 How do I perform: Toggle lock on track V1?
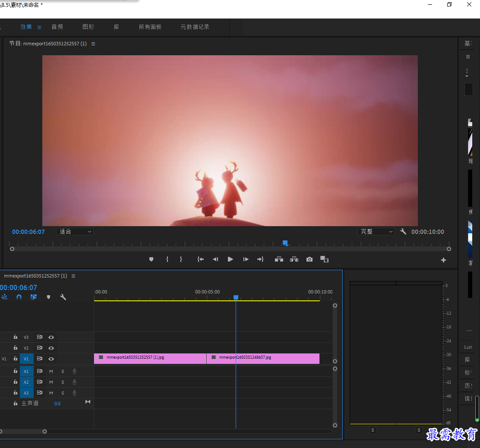click(15, 358)
